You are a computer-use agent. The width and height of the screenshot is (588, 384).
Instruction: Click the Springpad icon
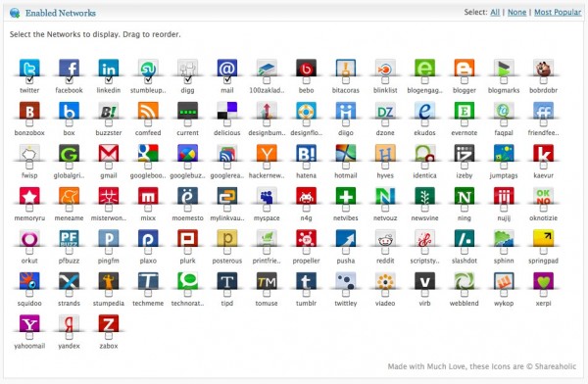[x=543, y=238]
